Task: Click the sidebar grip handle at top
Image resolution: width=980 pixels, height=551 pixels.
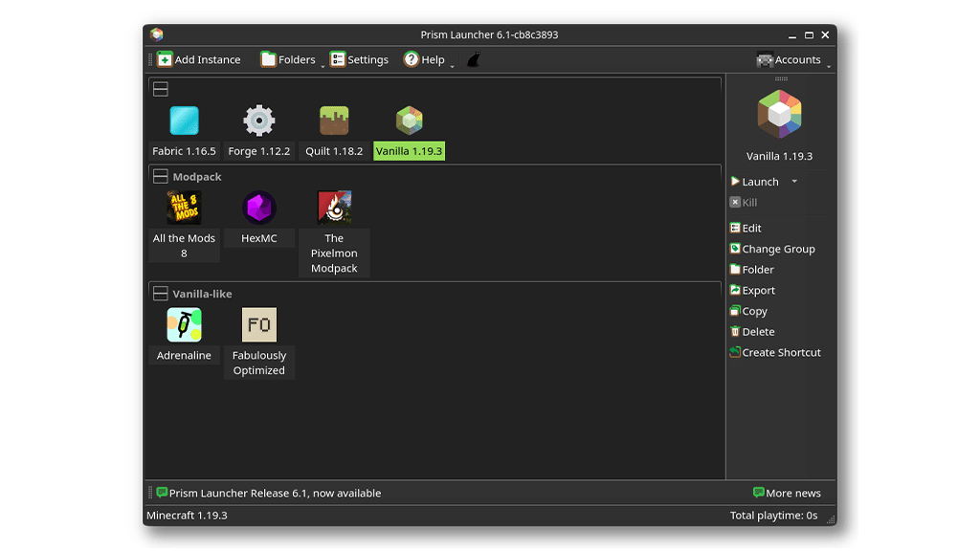Action: click(x=781, y=78)
